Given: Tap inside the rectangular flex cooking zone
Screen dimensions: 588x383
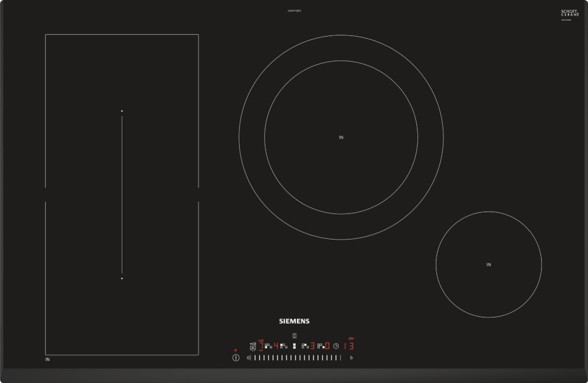Looking at the screenshot, I should pyautogui.click(x=122, y=194).
